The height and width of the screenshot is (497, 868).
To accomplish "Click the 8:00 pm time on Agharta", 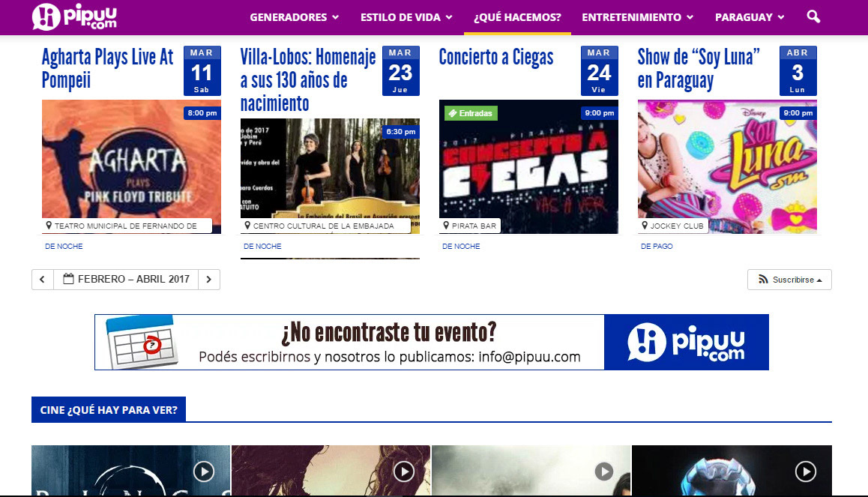I will coord(202,113).
